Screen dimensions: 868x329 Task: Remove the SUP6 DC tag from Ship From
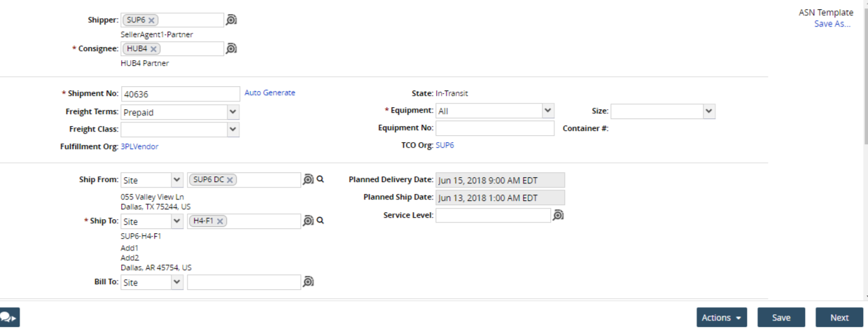[230, 180]
